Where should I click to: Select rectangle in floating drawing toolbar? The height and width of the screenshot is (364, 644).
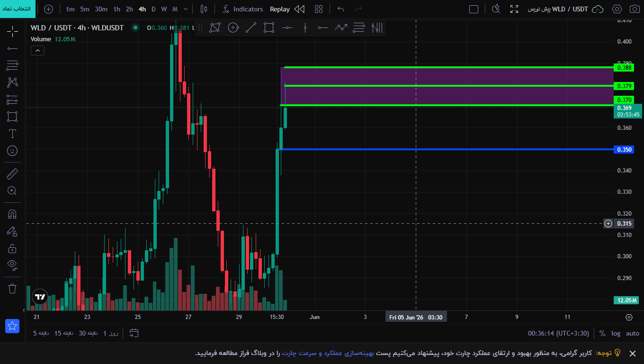click(x=269, y=27)
